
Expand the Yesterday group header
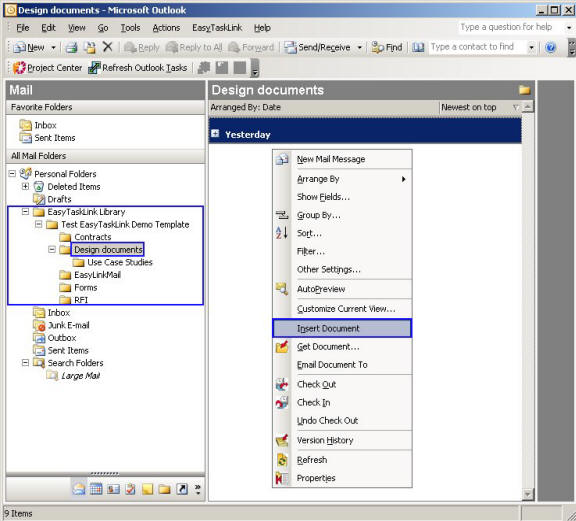point(215,133)
